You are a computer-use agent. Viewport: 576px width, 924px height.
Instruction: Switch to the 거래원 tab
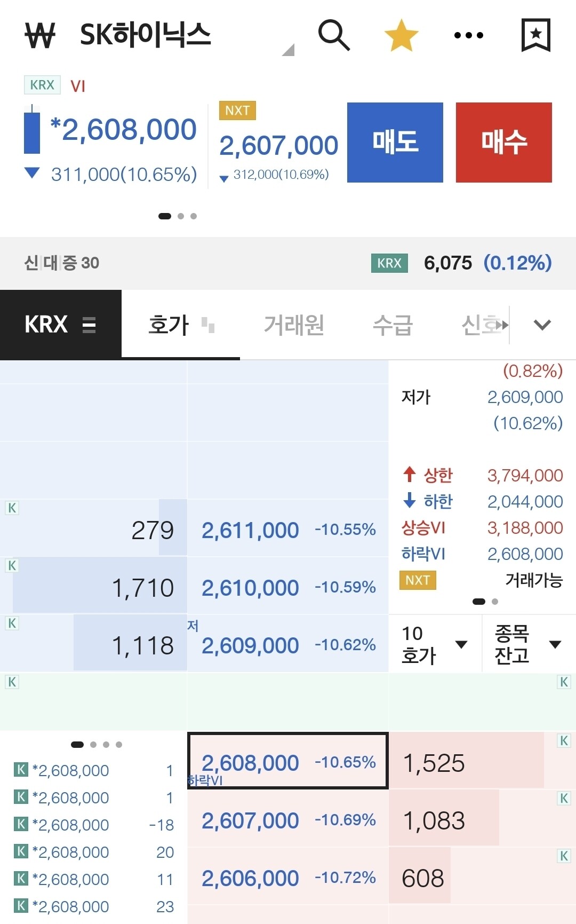pos(294,325)
